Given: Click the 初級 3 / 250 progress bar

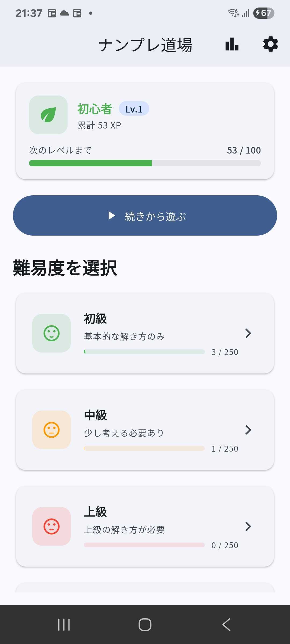Looking at the screenshot, I should coord(144,352).
